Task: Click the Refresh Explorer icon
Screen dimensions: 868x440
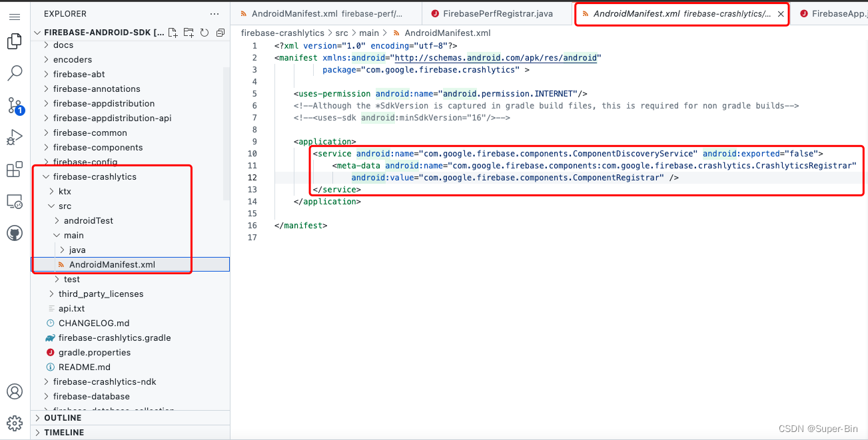Action: (205, 32)
